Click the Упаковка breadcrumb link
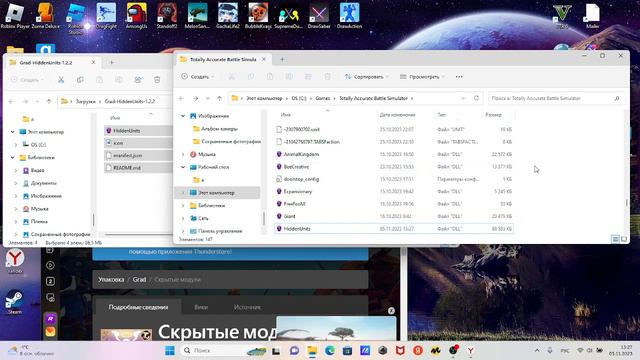This screenshot has width=640, height=360. click(111, 280)
